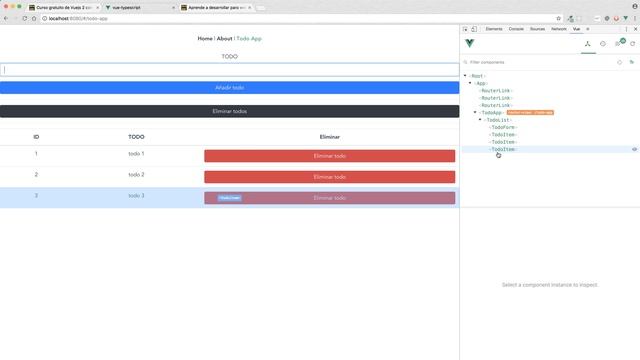Screen dimensions: 640x360
Task: Click Eliminar todo button for todo 1
Action: pyautogui.click(x=329, y=156)
